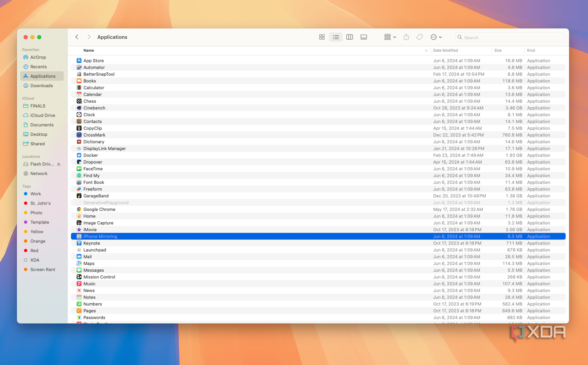
Task: Select the Music app icon
Action: pos(79,284)
